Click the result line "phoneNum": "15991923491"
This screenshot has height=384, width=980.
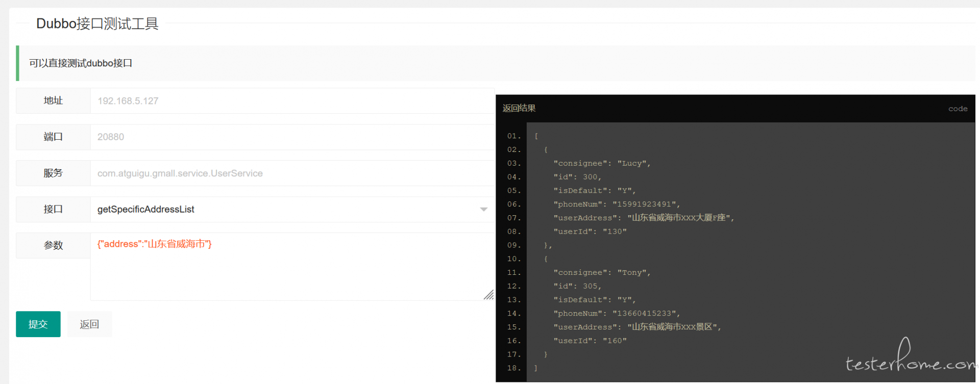point(617,204)
